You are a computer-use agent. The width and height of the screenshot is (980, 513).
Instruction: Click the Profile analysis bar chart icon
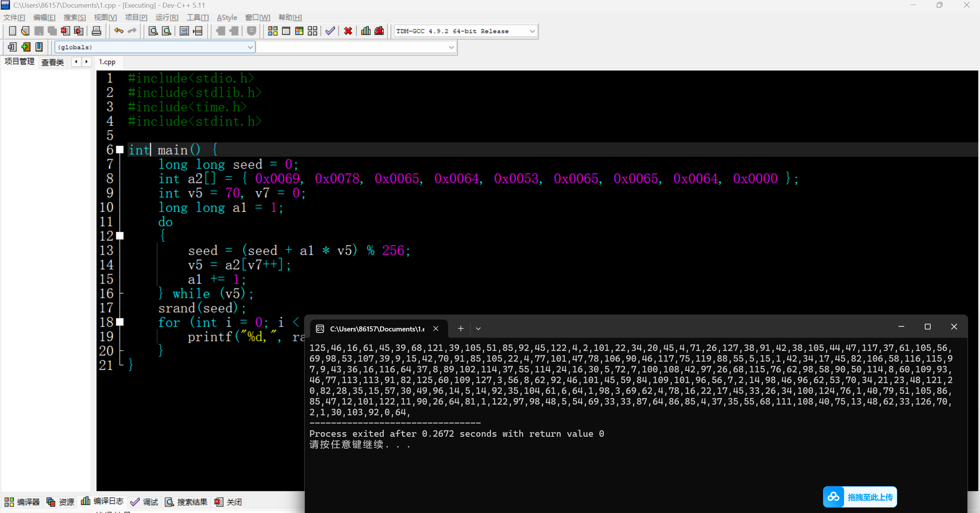pyautogui.click(x=366, y=31)
